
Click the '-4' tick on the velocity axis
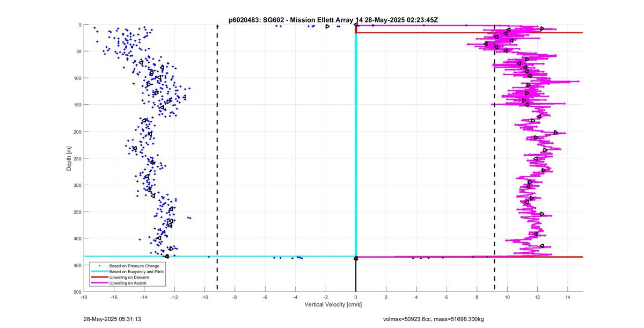[295, 296]
